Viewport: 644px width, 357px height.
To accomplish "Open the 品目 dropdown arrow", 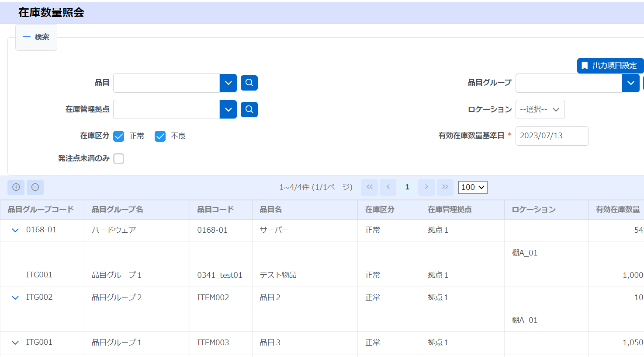I will pos(228,83).
